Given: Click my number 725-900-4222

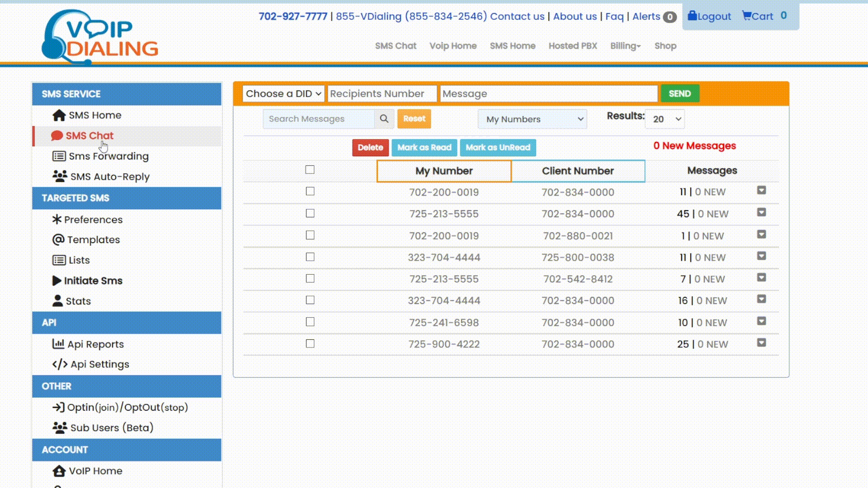Looking at the screenshot, I should click(x=444, y=344).
